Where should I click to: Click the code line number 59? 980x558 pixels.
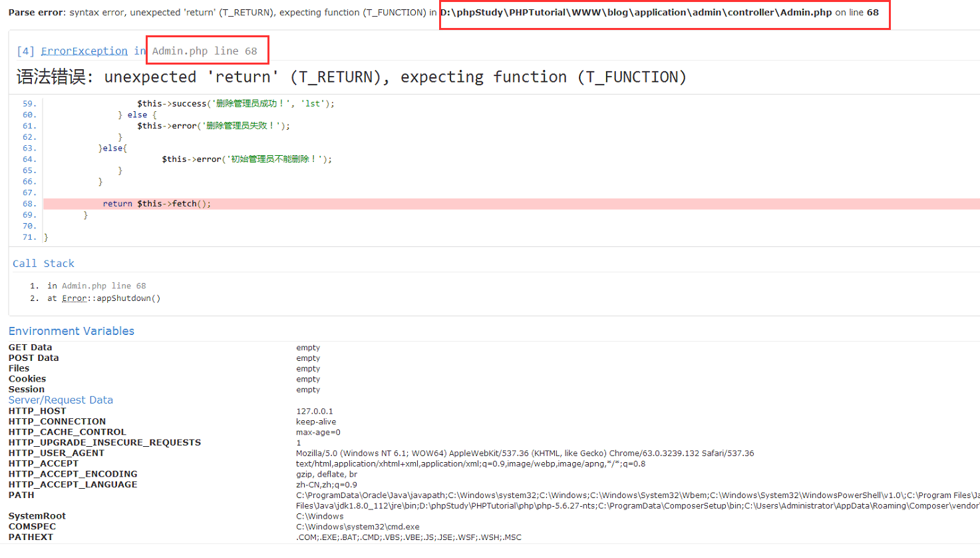coord(29,104)
